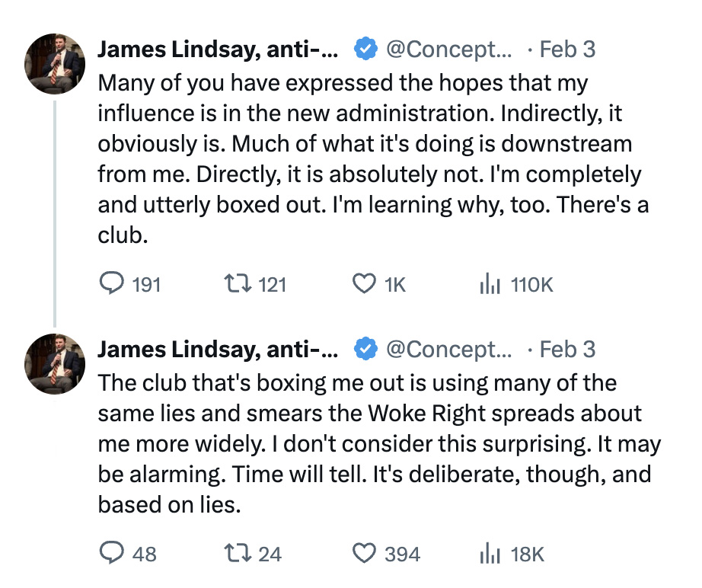This screenshot has height=588, width=702.
Task: Retweet the second tweet with 24 reposts
Action: [231, 554]
